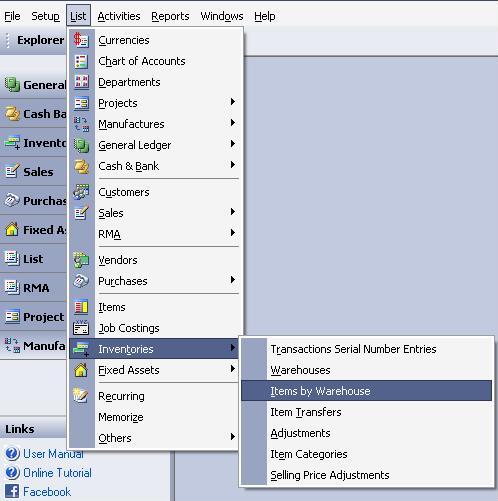Click the Recurring notepad icon

click(x=81, y=396)
